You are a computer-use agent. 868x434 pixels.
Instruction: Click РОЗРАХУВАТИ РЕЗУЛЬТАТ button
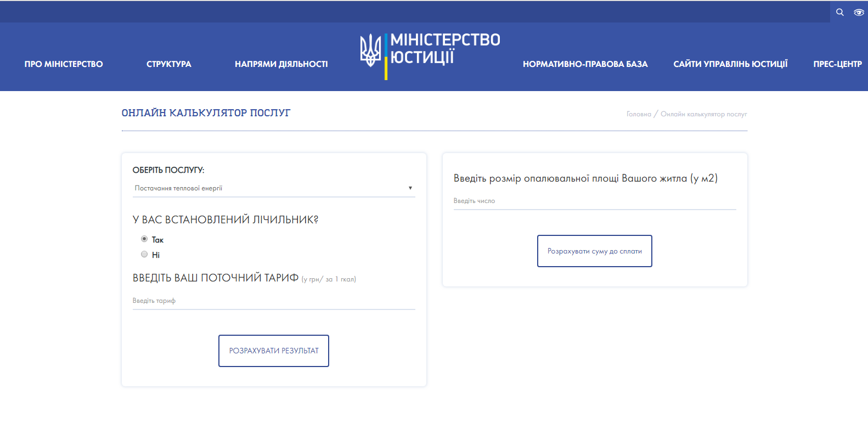tap(274, 351)
